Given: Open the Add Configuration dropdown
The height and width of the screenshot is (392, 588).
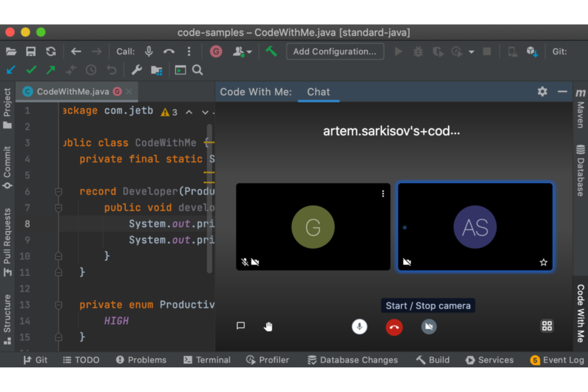Looking at the screenshot, I should (335, 52).
